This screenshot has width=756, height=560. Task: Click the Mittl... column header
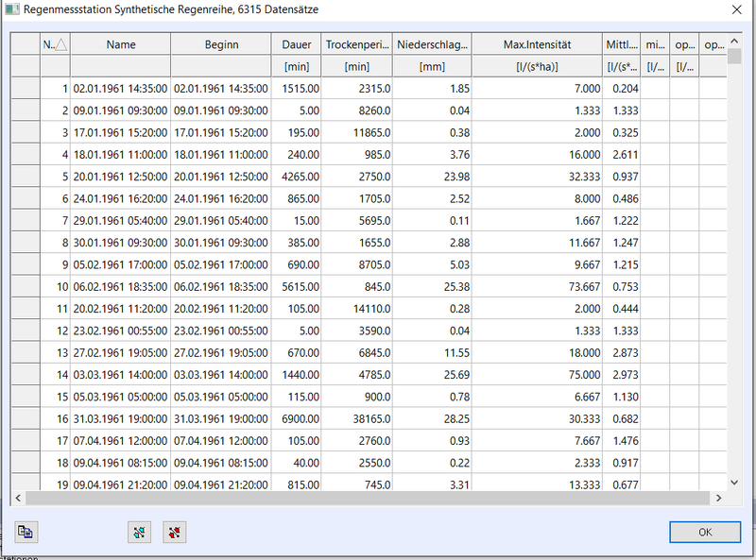[622, 44]
